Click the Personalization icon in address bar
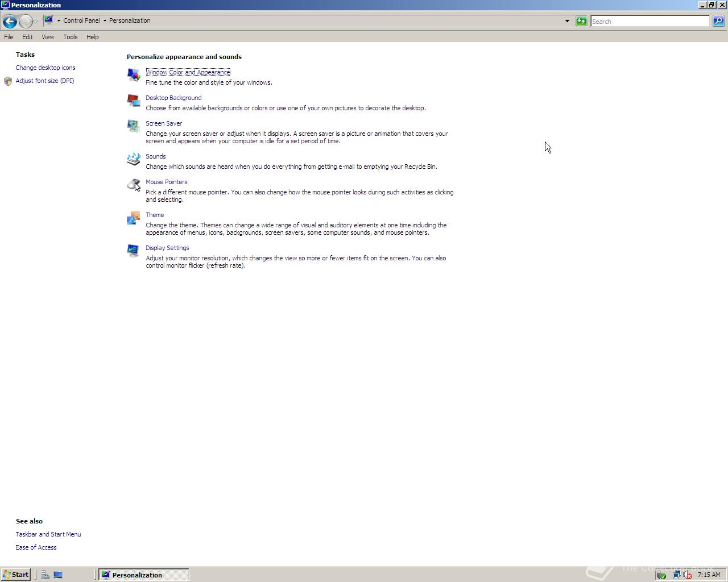728x582 pixels. click(49, 20)
